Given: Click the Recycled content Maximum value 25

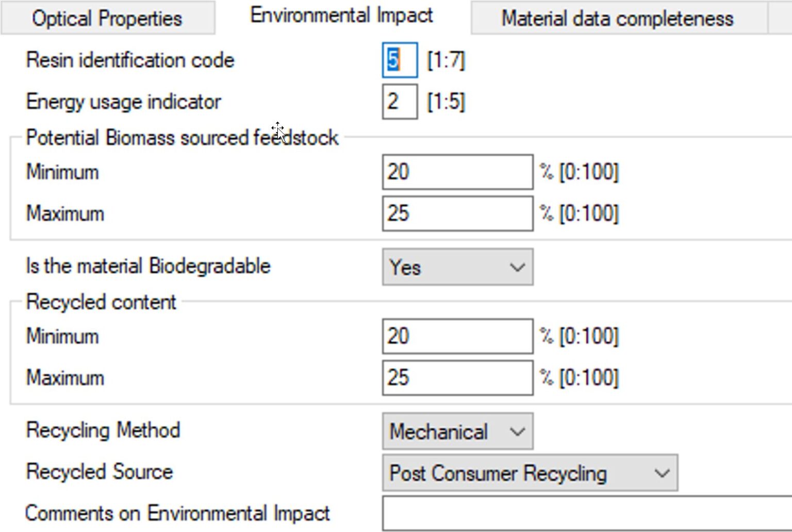Looking at the screenshot, I should 456,377.
